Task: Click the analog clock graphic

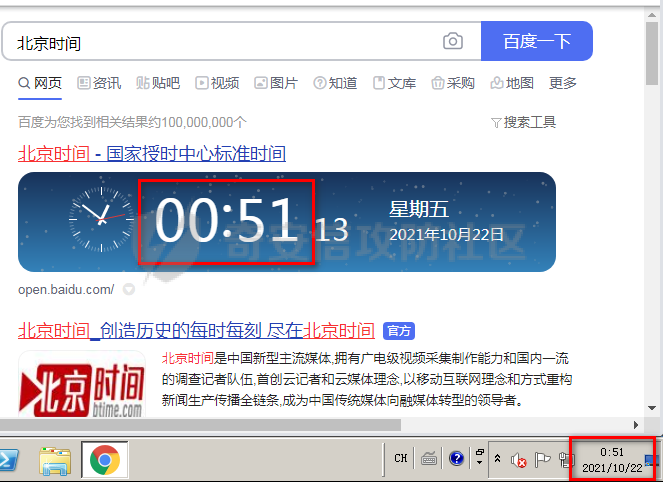Action: 101,219
